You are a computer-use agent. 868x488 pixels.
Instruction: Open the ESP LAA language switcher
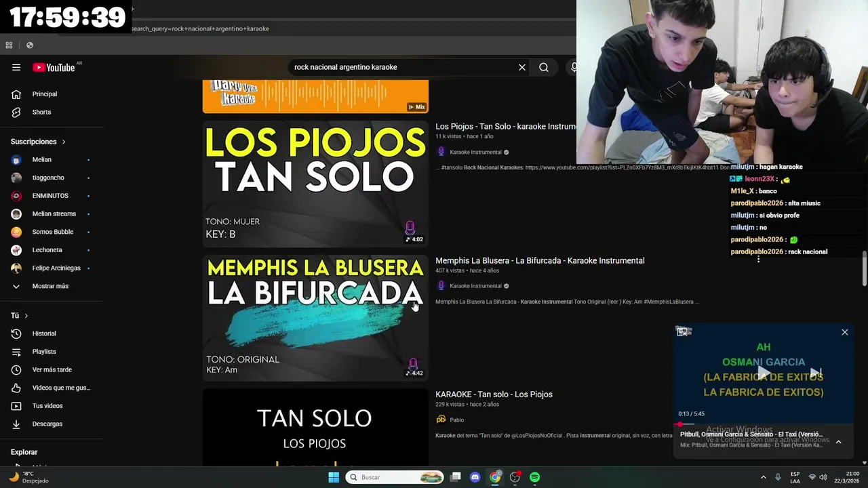point(795,477)
